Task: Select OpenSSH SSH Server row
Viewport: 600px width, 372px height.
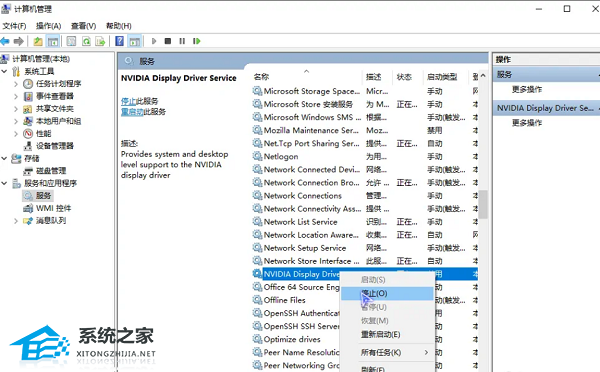Action: pyautogui.click(x=296, y=326)
